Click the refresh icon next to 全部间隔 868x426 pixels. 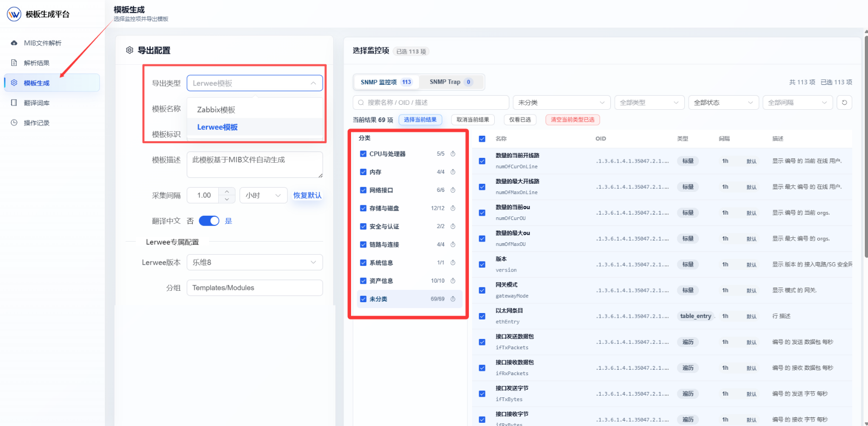(844, 102)
